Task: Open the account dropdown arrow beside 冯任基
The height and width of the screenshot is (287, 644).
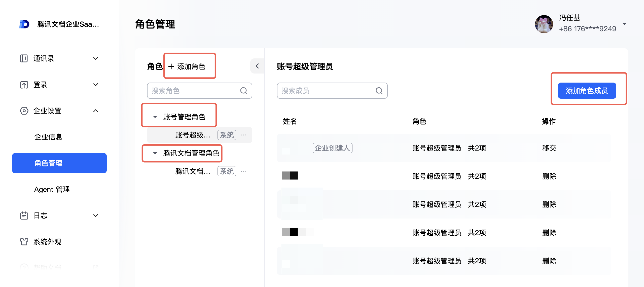Action: click(624, 24)
